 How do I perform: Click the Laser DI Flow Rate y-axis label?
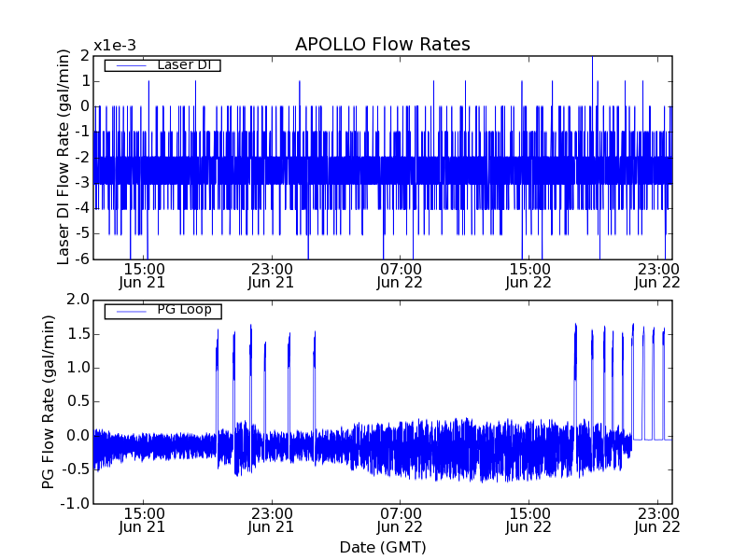[x=63, y=157]
